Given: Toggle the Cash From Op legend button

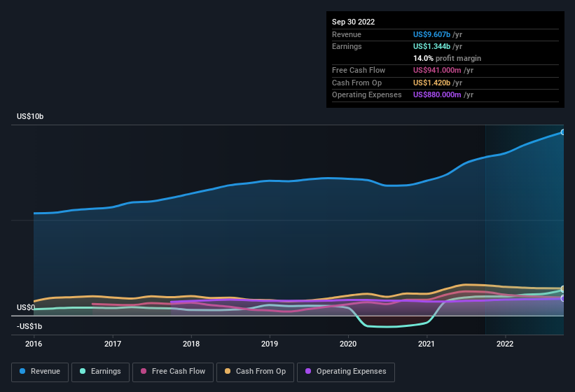Looking at the screenshot, I should pos(255,372).
